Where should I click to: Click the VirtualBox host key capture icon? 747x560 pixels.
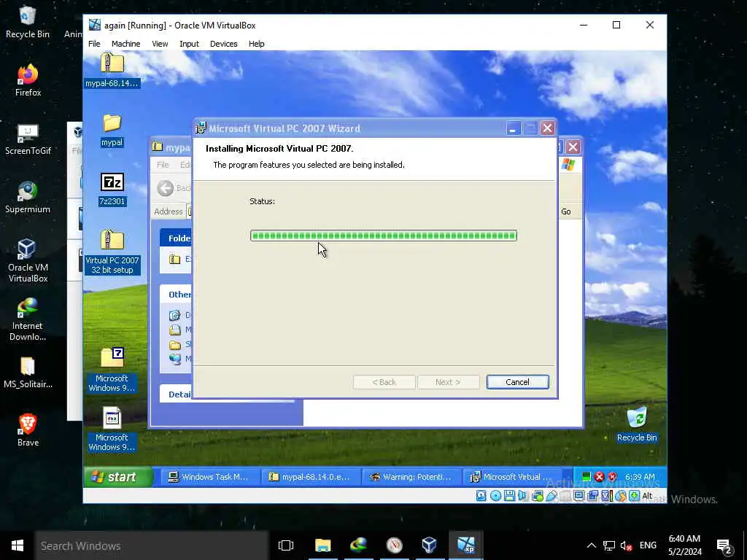(x=634, y=496)
